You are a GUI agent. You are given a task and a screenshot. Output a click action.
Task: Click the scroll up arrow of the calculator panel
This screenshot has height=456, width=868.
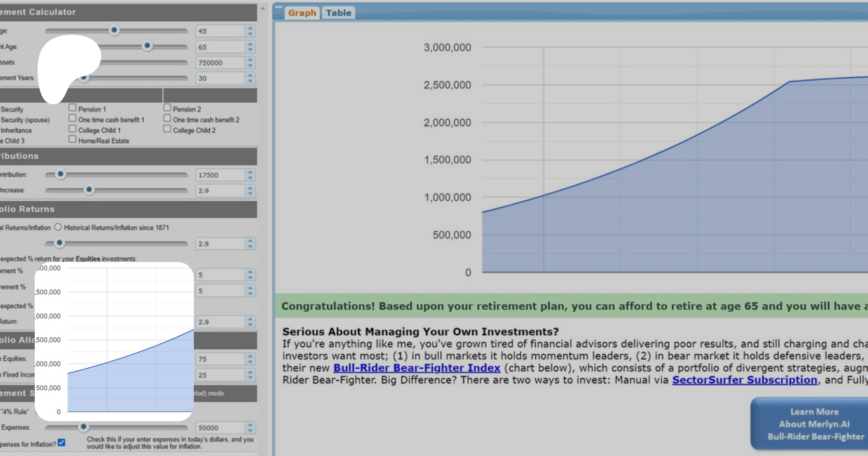pyautogui.click(x=263, y=8)
